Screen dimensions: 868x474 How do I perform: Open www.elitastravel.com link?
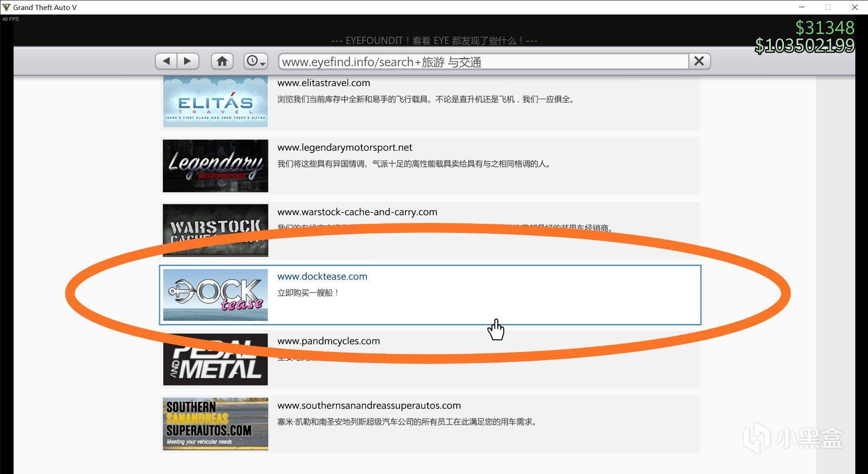(324, 83)
